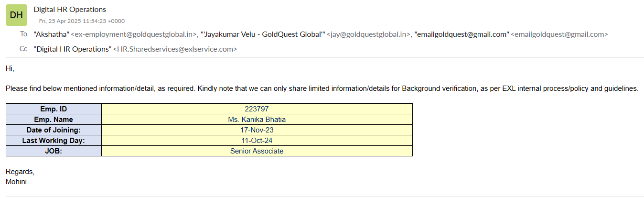
Task: Click the signature name Mohini
Action: (16, 182)
